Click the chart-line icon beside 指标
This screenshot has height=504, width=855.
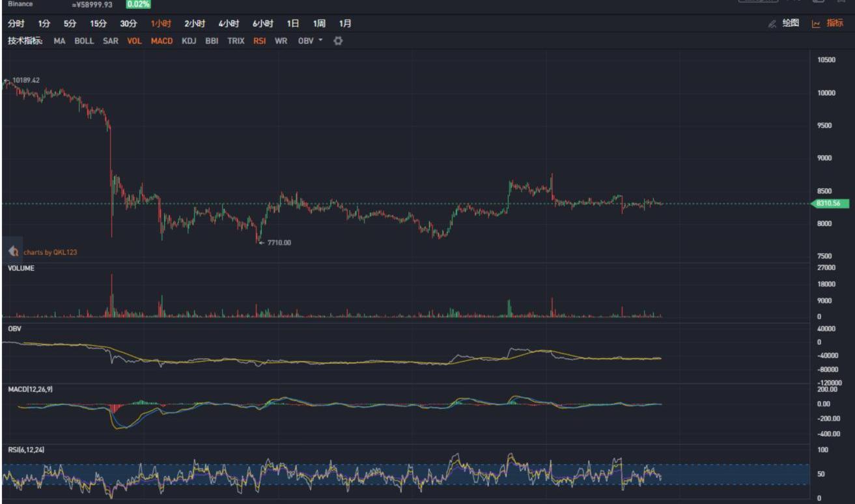click(x=816, y=23)
